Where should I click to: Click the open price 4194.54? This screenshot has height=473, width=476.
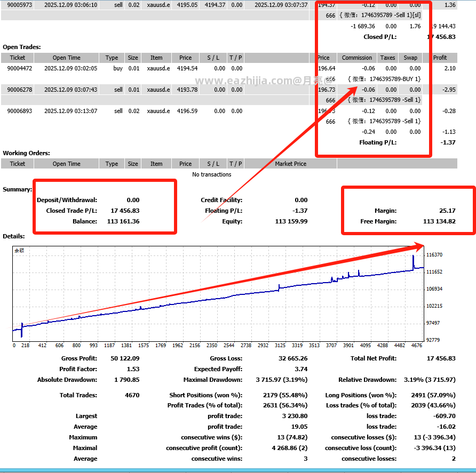(187, 68)
